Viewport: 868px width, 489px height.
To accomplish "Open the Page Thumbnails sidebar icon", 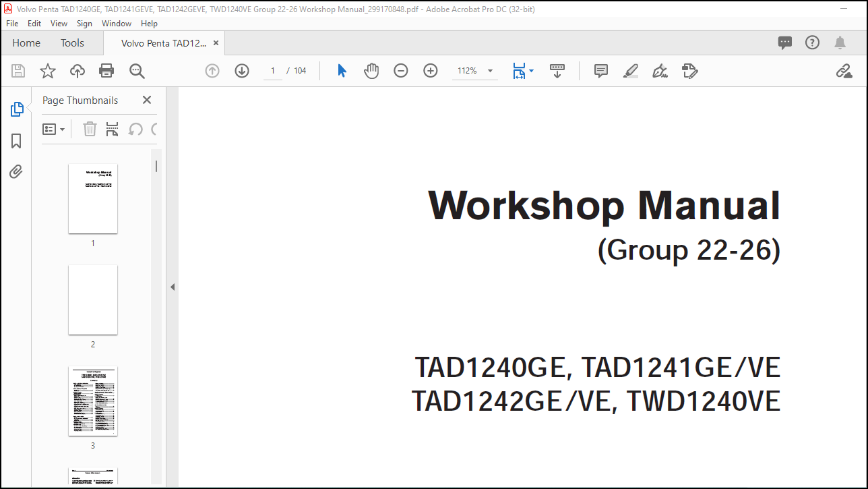I will coord(17,109).
